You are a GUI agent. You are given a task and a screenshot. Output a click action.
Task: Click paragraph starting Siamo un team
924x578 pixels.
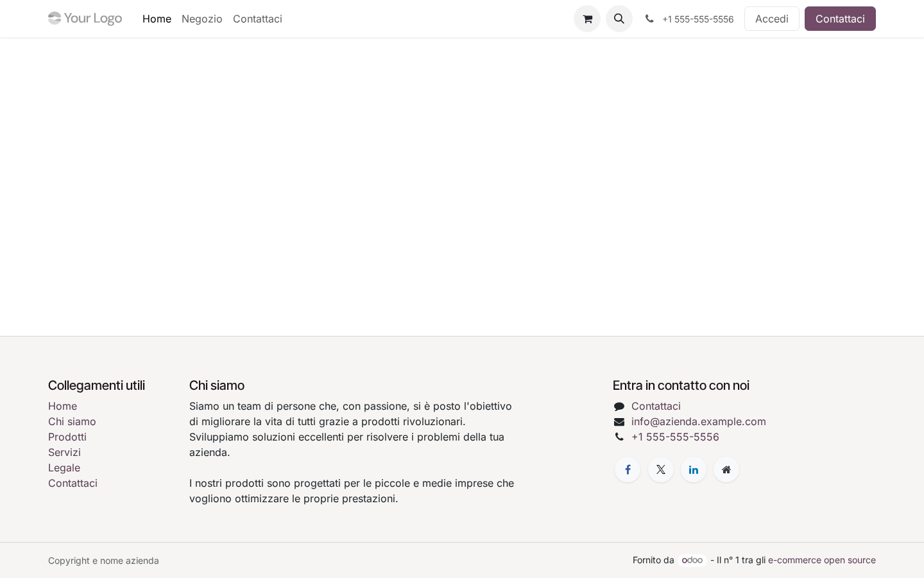[x=350, y=429]
